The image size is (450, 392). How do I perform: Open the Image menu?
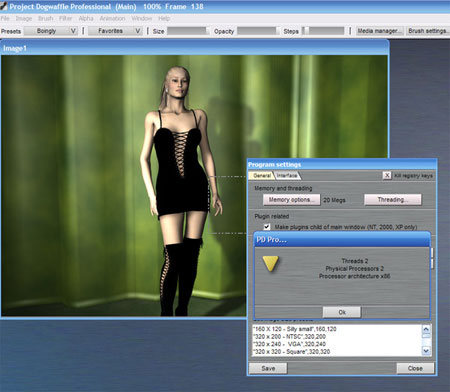pos(24,18)
